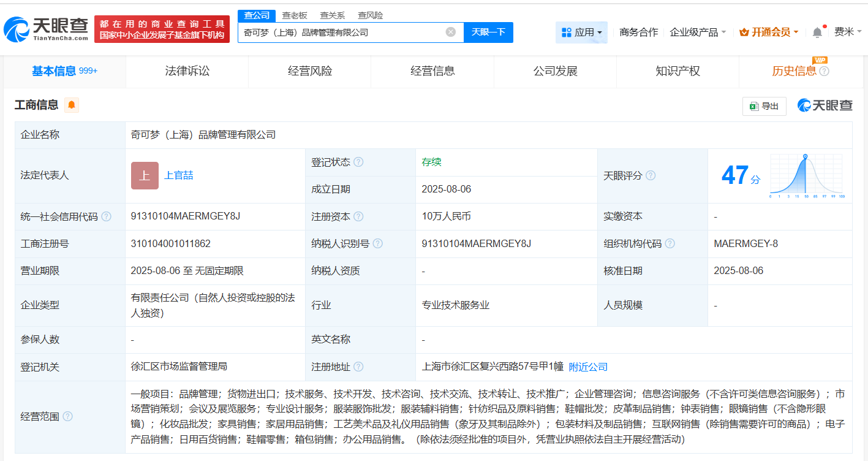Switch to the 知识产权 tab

pos(677,71)
